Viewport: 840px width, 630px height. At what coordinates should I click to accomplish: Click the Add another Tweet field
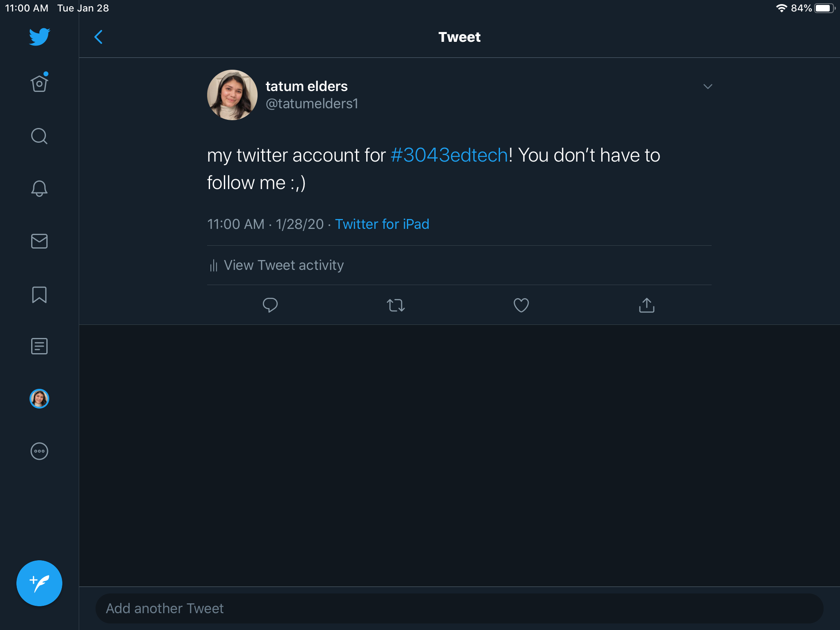coord(459,608)
